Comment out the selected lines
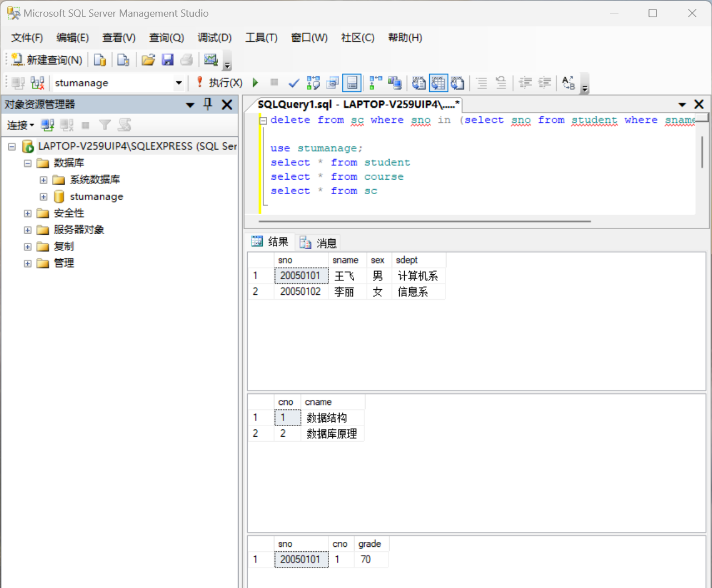The width and height of the screenshot is (712, 588). tap(482, 83)
